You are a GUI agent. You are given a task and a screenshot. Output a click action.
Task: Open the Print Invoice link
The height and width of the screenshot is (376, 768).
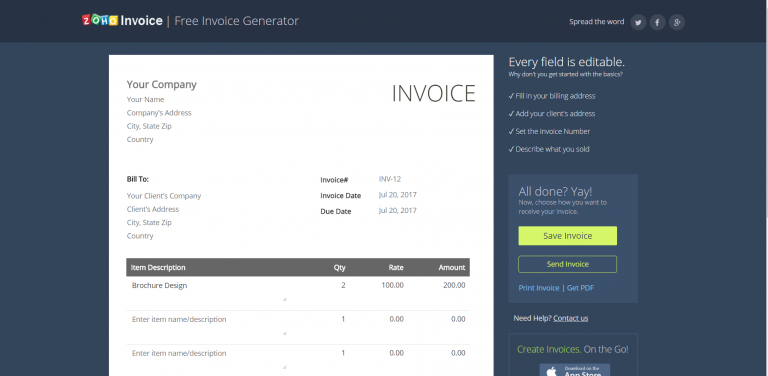click(x=539, y=288)
